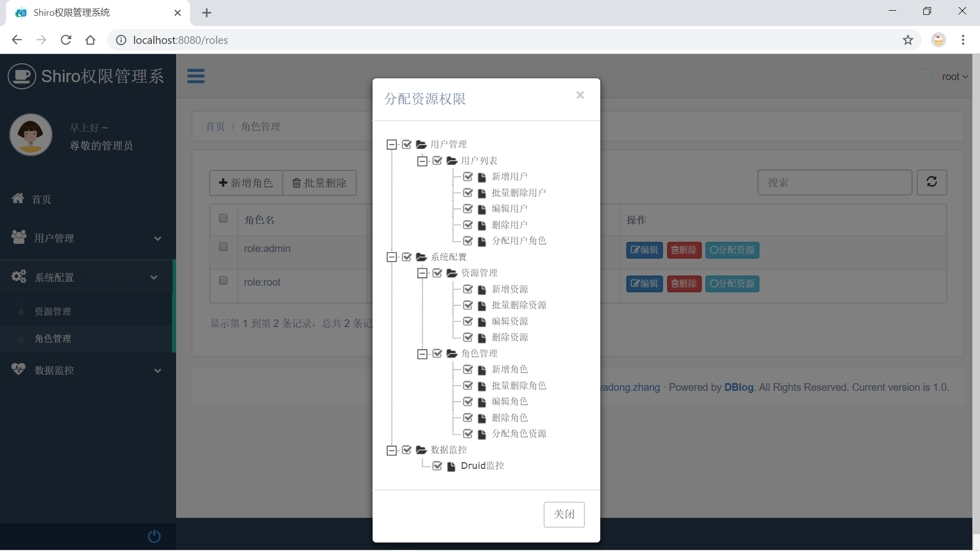Image resolution: width=980 pixels, height=551 pixels.
Task: Click the 搜索 input field
Action: 835,183
